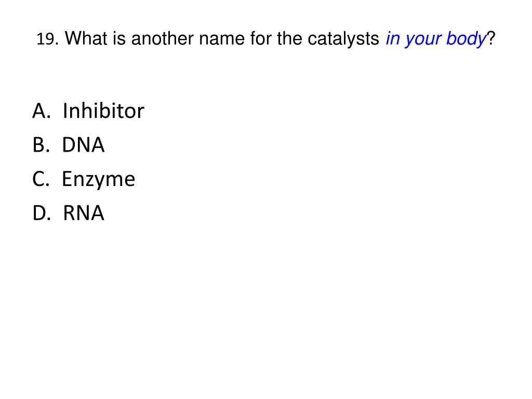Screen dimensions: 532x399
Task: Select answer option Inhibitor
Action: [103, 111]
